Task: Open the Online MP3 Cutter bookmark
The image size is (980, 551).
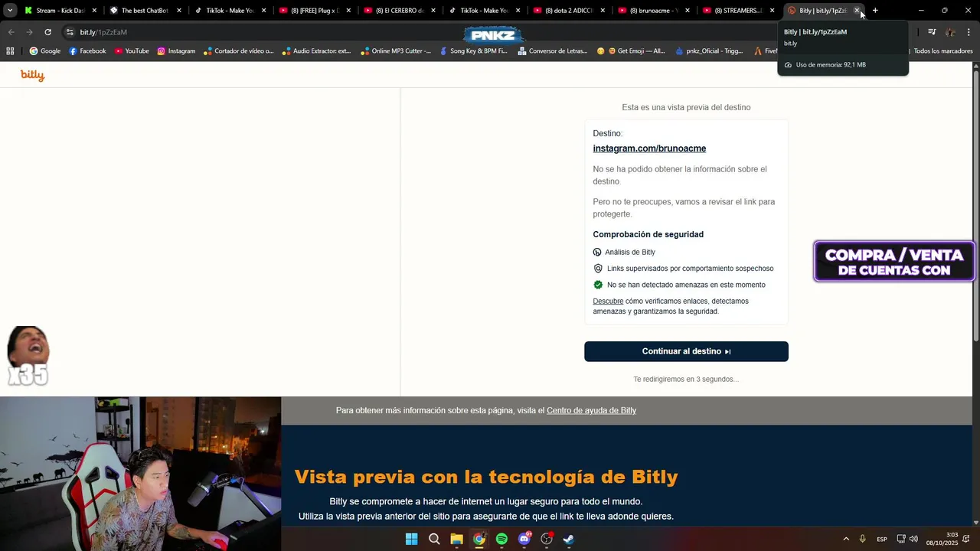Action: click(x=395, y=51)
